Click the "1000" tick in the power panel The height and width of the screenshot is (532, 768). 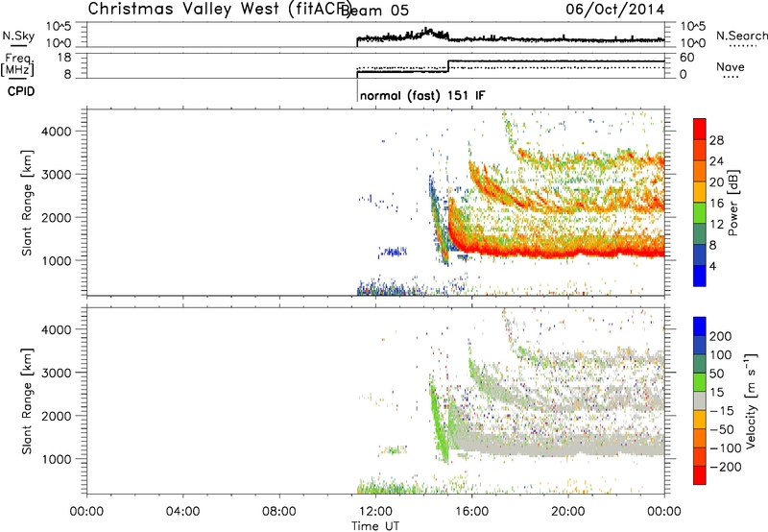57,260
